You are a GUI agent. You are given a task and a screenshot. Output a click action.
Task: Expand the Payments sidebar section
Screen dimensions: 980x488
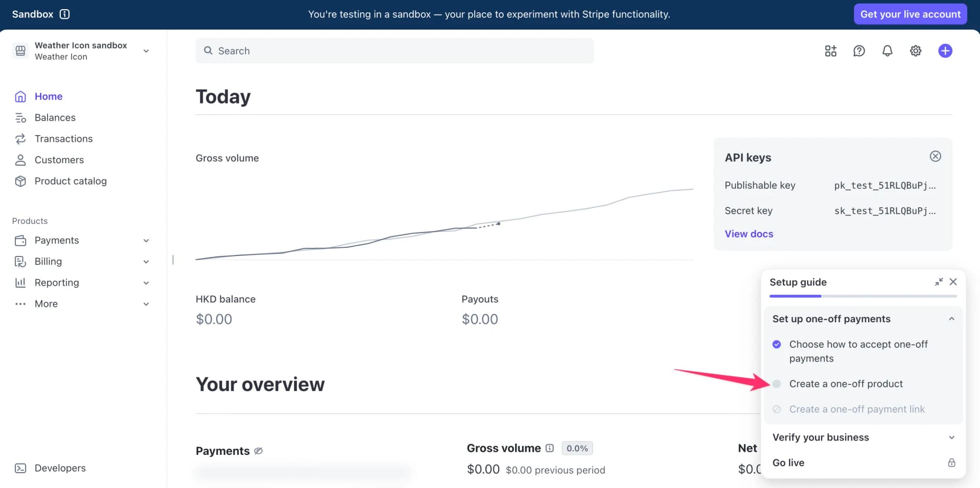(x=146, y=241)
